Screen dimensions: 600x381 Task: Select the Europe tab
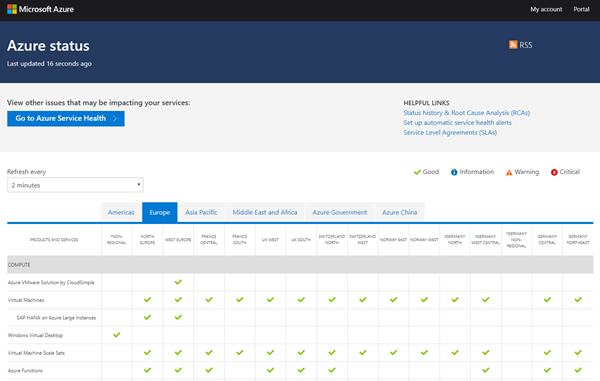pos(160,212)
